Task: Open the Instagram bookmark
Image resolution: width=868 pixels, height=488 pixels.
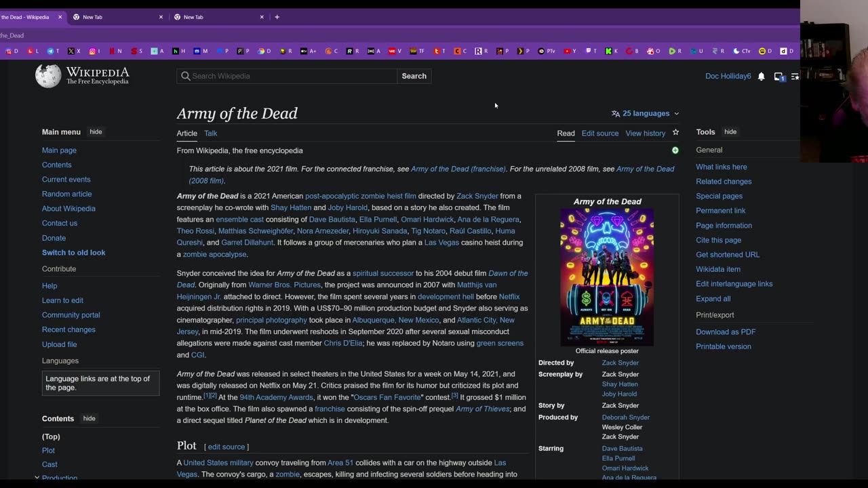Action: click(x=95, y=51)
